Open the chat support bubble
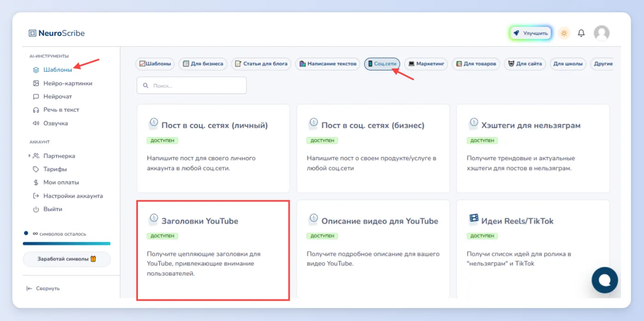This screenshot has width=644, height=321. (x=605, y=280)
